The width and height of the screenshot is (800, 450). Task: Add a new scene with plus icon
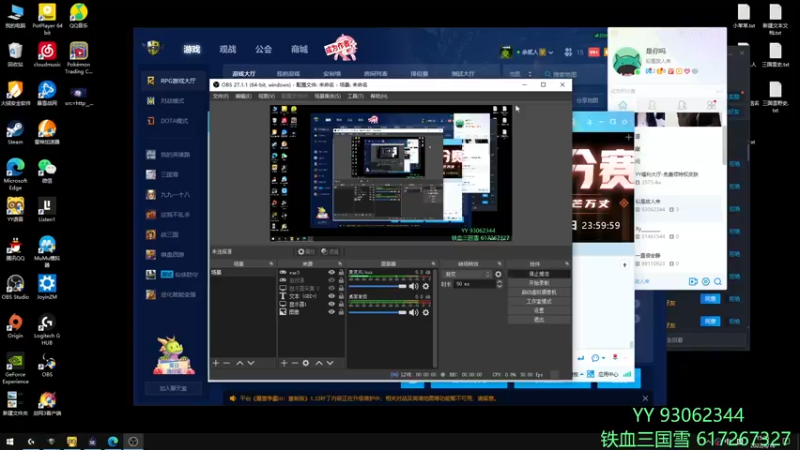pyautogui.click(x=216, y=363)
